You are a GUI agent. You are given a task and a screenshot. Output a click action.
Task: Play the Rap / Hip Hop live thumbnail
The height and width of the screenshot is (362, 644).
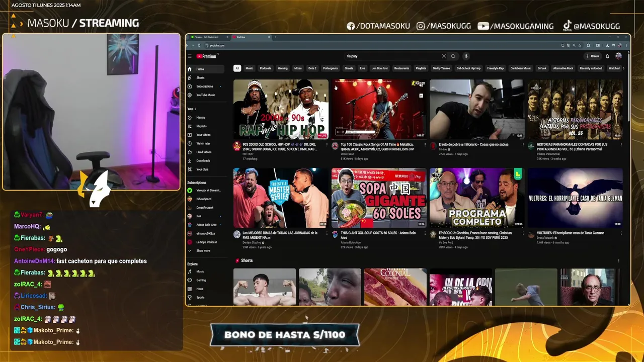click(281, 109)
